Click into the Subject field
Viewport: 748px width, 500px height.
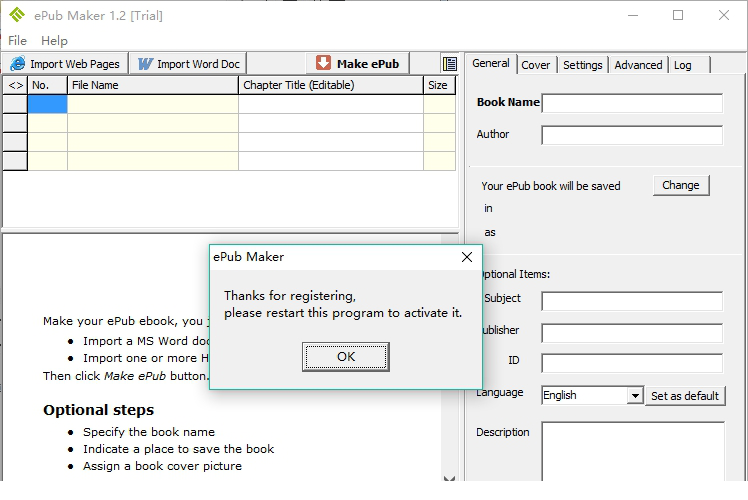pos(632,301)
